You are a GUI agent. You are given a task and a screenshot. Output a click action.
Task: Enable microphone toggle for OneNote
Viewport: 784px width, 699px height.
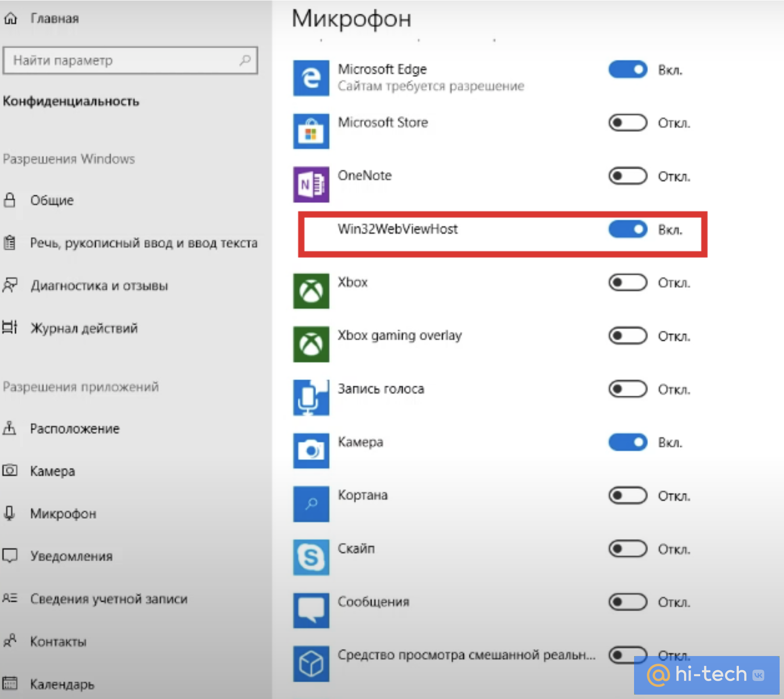pos(628,176)
